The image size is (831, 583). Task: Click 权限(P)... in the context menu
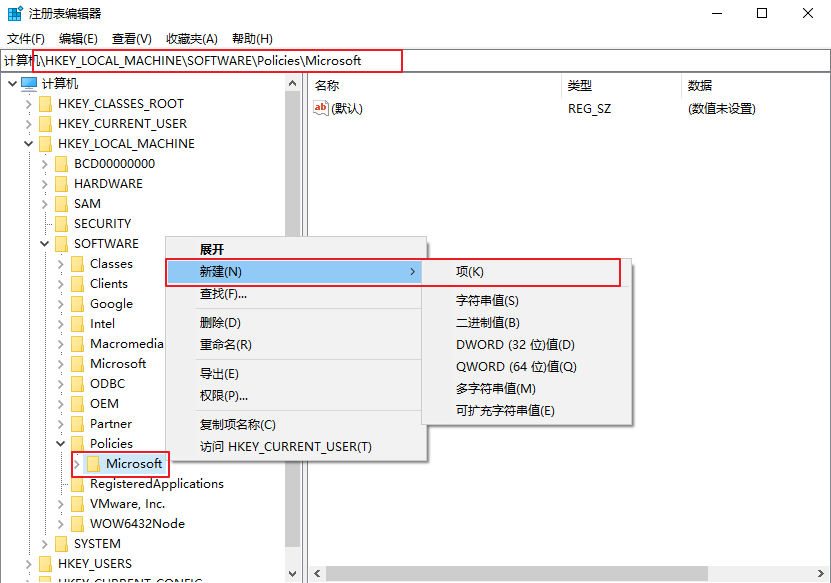(x=224, y=395)
